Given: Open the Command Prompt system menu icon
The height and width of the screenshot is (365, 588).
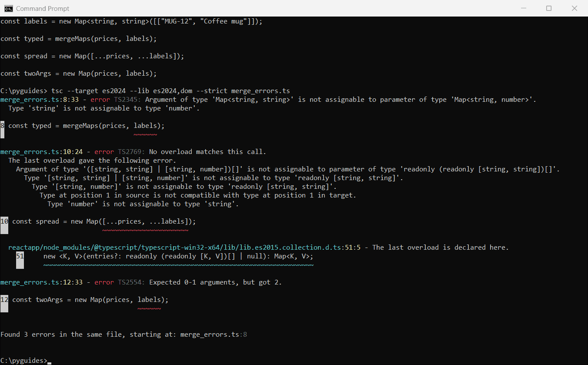Looking at the screenshot, I should coord(8,8).
